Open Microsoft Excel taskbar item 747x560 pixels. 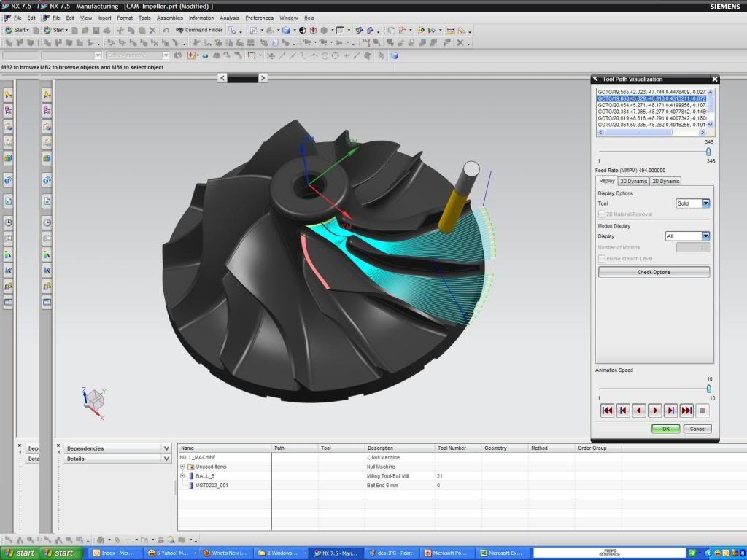(501, 553)
